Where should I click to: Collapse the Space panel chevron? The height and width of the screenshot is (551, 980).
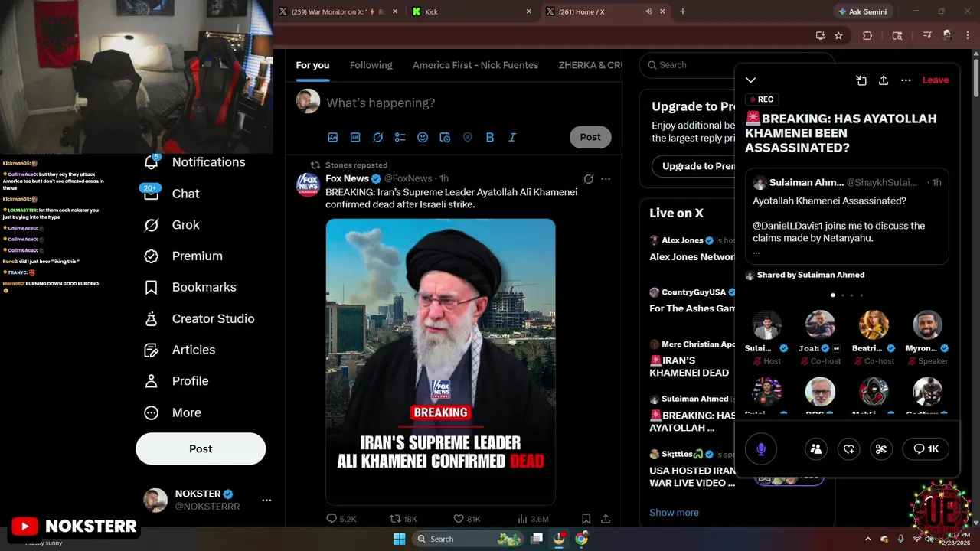[x=750, y=80]
